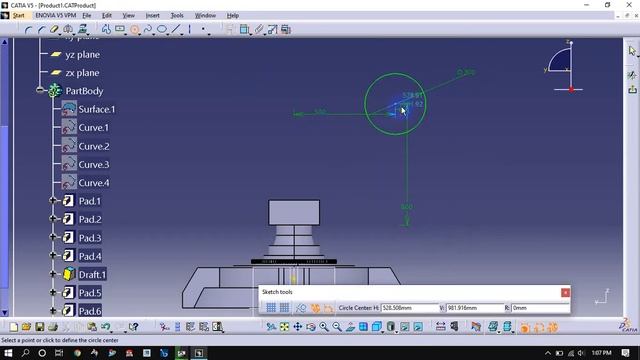The width and height of the screenshot is (640, 360).
Task: Click the Normal View icon
Action: pos(350,327)
